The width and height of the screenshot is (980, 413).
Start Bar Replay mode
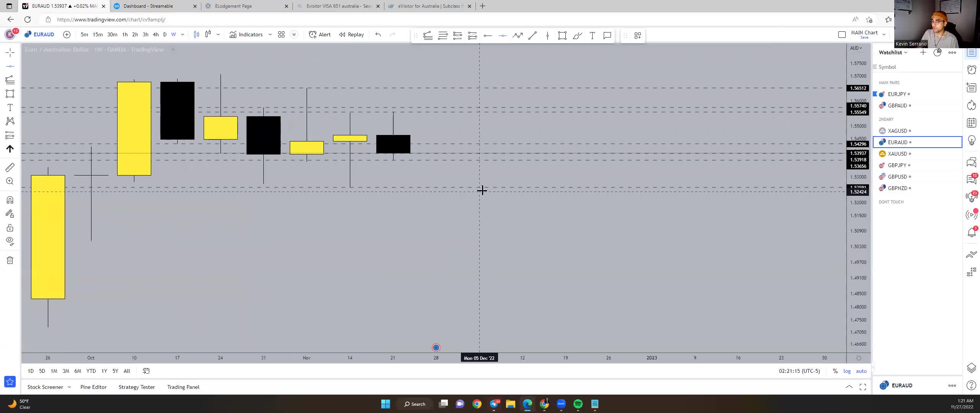[x=351, y=34]
